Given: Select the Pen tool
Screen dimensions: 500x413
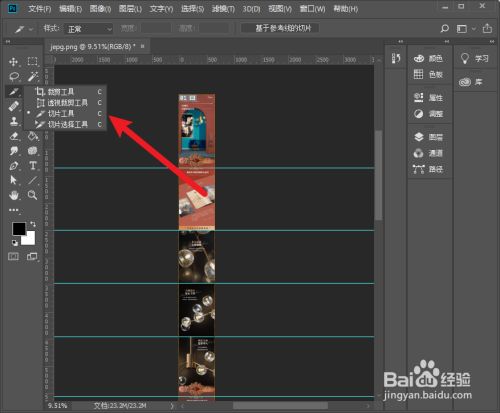Looking at the screenshot, I should click(14, 166).
